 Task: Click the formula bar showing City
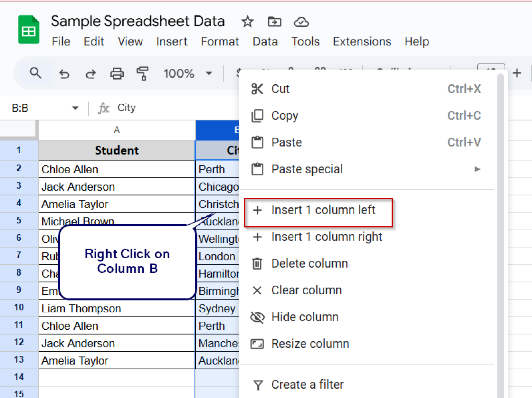[x=126, y=107]
